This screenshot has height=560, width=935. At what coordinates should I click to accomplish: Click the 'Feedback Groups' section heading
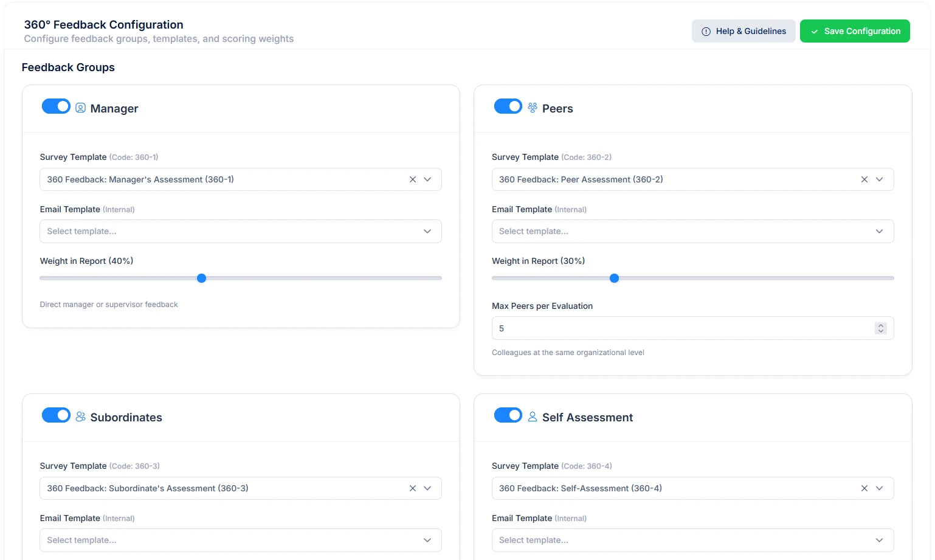[x=68, y=67]
